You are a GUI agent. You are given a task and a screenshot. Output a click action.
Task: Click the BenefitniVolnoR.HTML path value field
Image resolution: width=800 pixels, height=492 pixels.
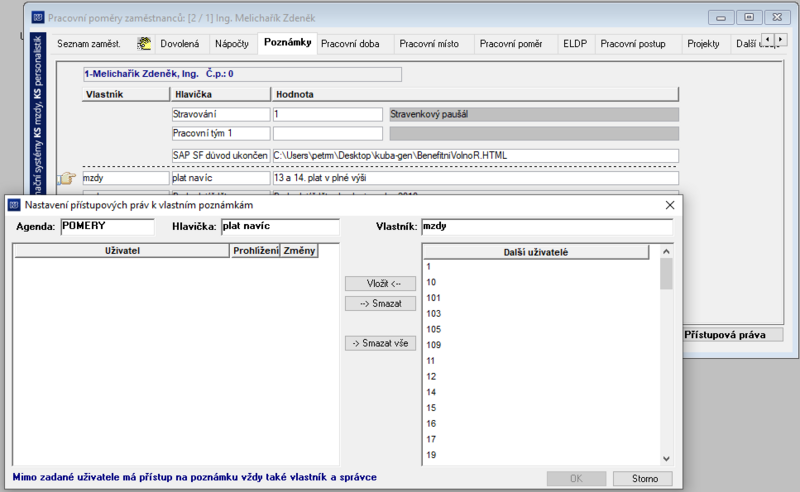(476, 156)
